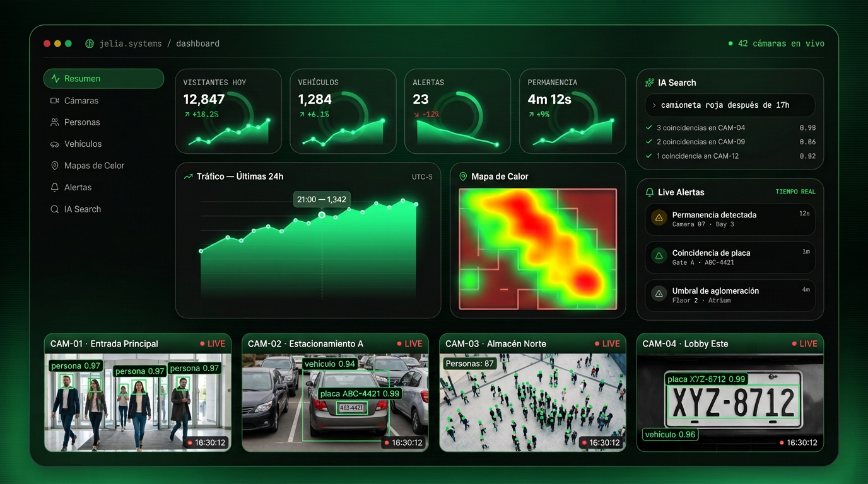This screenshot has height=484, width=868.
Task: Click the vehículo 0.96 detection label
Action: (670, 434)
